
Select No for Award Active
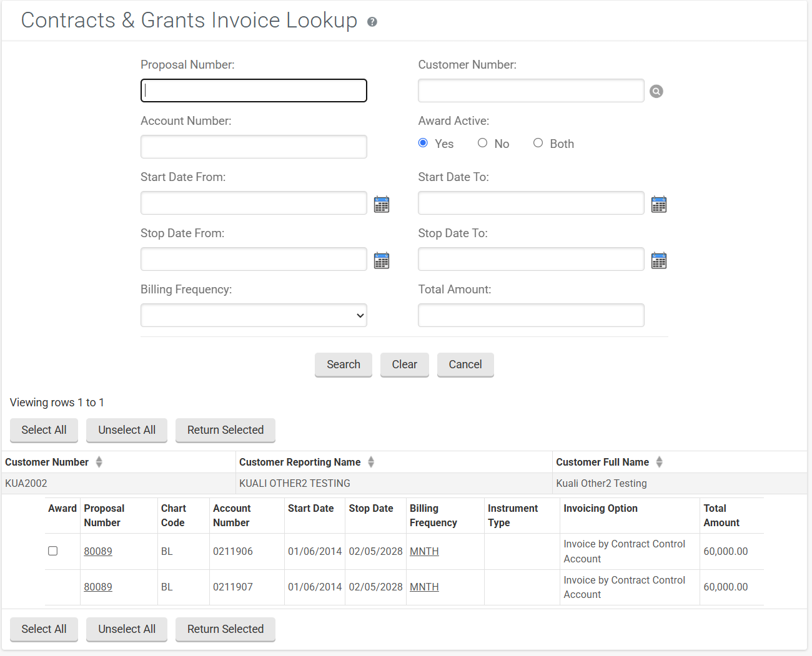(x=482, y=143)
